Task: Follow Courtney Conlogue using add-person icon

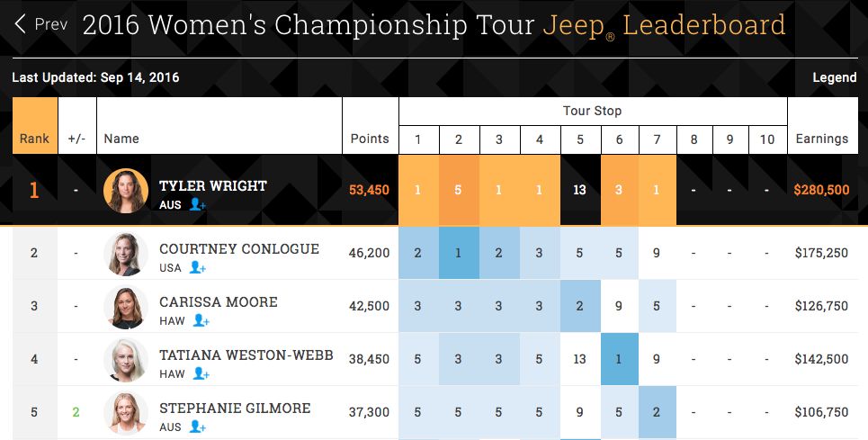Action: point(198,267)
